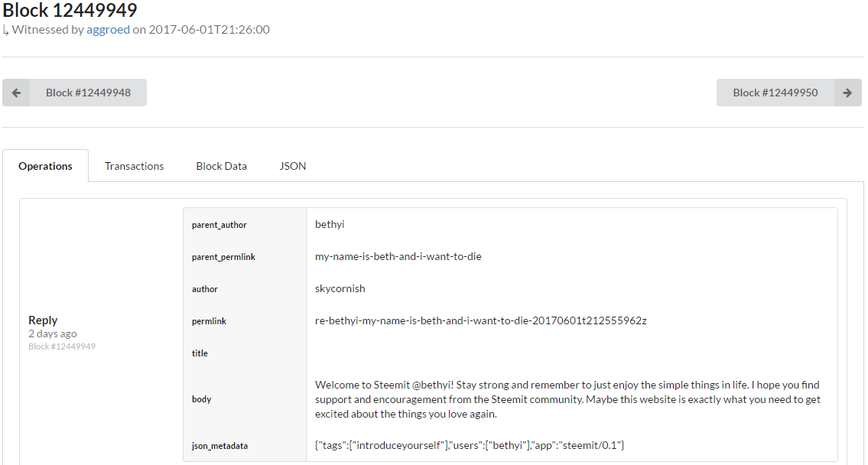Go to Block #12449948 button label
The height and width of the screenshot is (465, 868).
pyautogui.click(x=88, y=93)
